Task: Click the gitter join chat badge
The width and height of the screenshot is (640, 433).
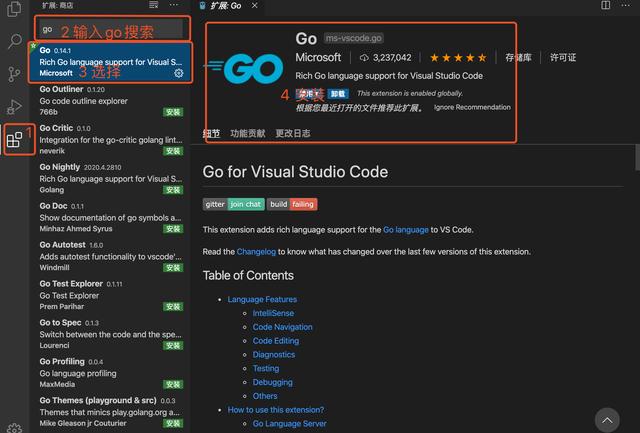Action: pos(233,204)
